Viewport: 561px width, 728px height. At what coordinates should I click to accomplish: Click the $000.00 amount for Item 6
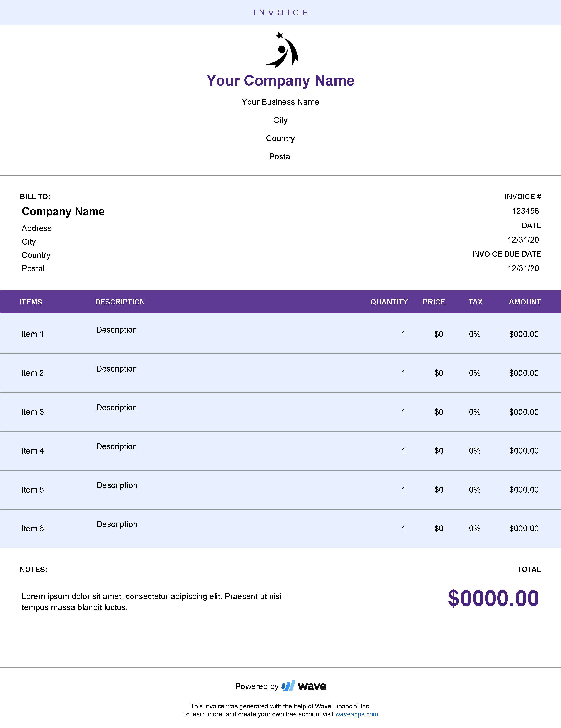524,528
